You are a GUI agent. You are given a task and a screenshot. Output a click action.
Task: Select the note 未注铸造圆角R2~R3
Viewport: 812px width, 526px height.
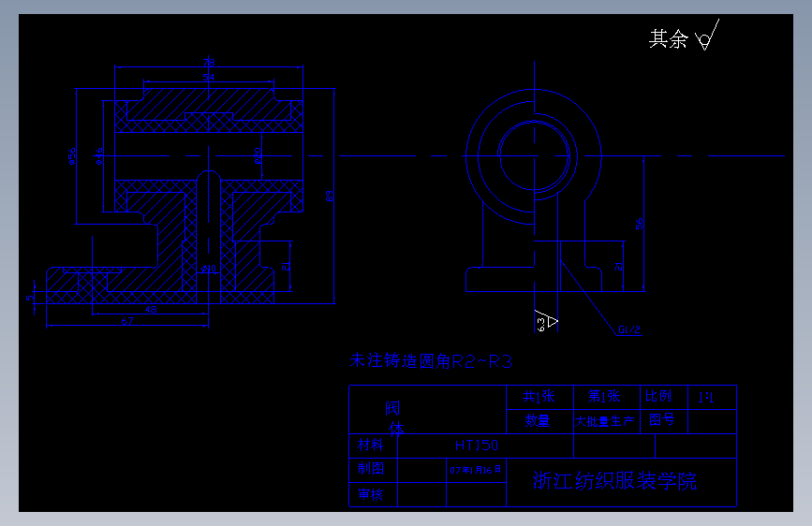tap(431, 361)
